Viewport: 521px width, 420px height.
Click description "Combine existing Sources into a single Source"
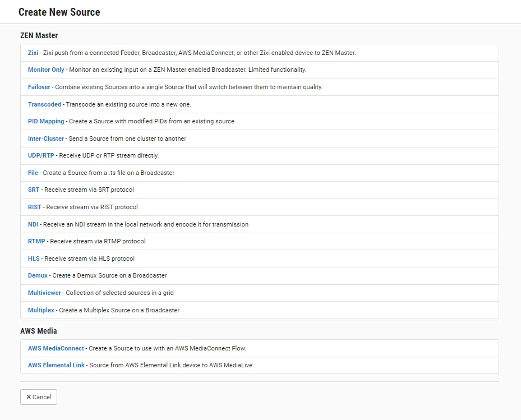coord(119,87)
